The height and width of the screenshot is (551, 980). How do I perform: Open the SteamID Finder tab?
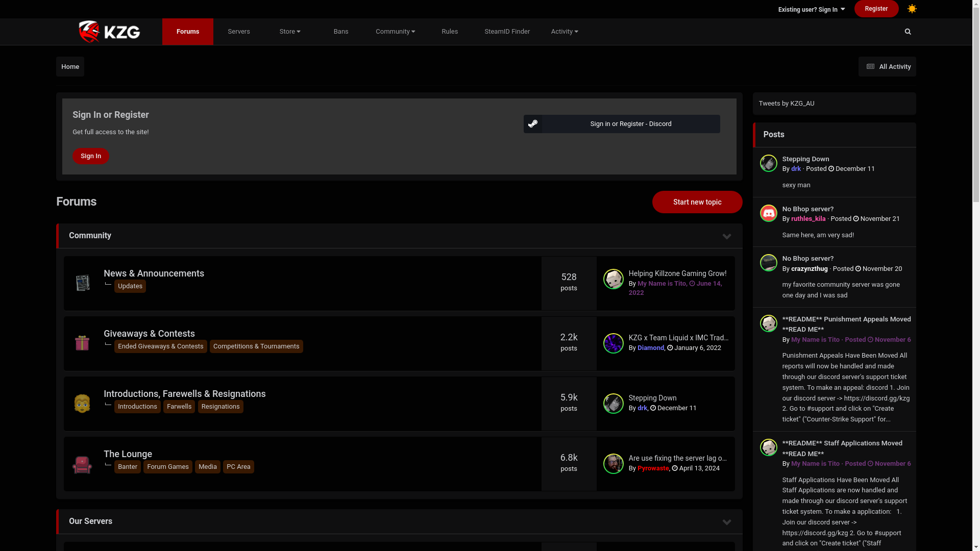tap(507, 32)
